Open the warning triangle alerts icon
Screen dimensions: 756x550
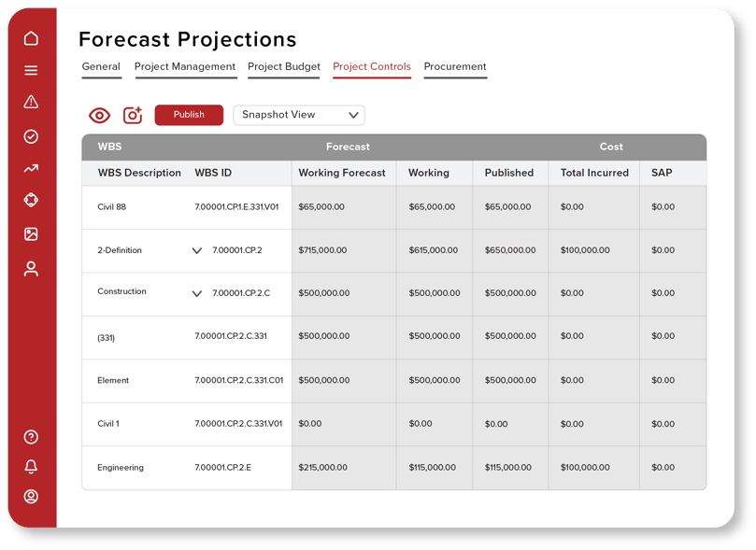[31, 102]
